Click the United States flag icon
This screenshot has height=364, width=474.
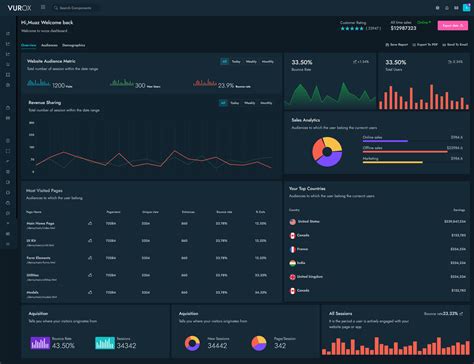(293, 222)
